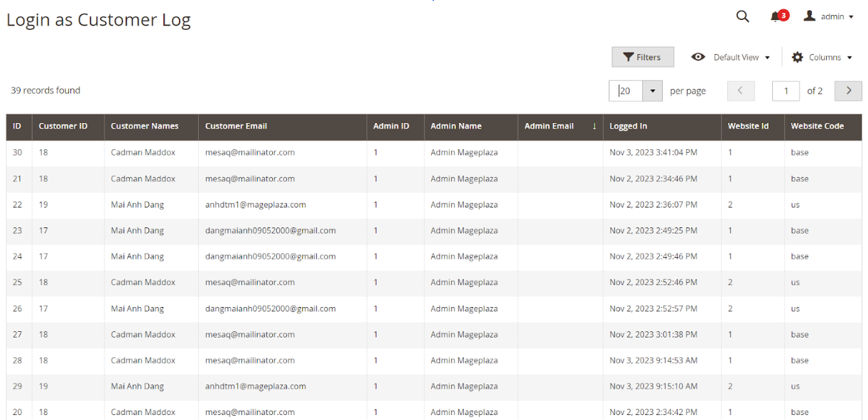
Task: Sort by Logged In column header
Action: pyautogui.click(x=628, y=126)
